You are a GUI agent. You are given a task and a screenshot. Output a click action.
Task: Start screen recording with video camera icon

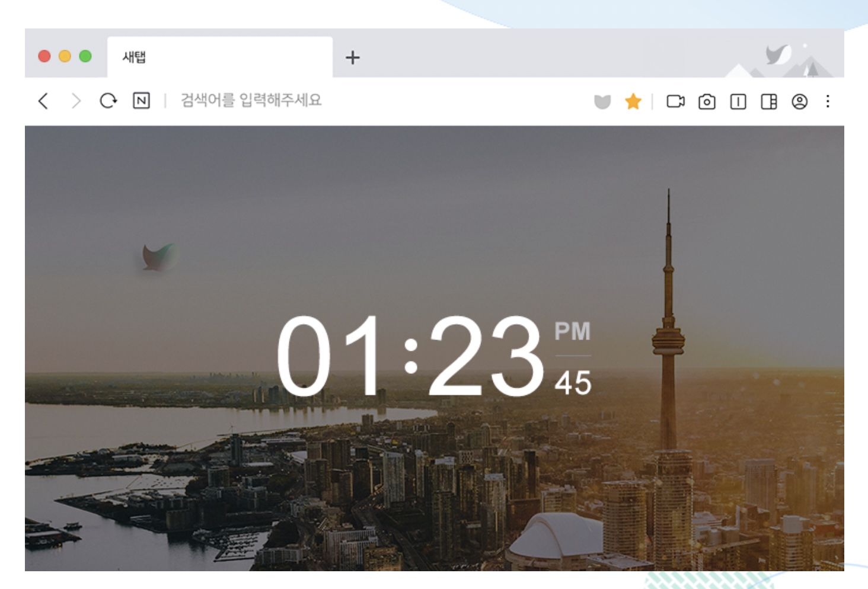(675, 101)
